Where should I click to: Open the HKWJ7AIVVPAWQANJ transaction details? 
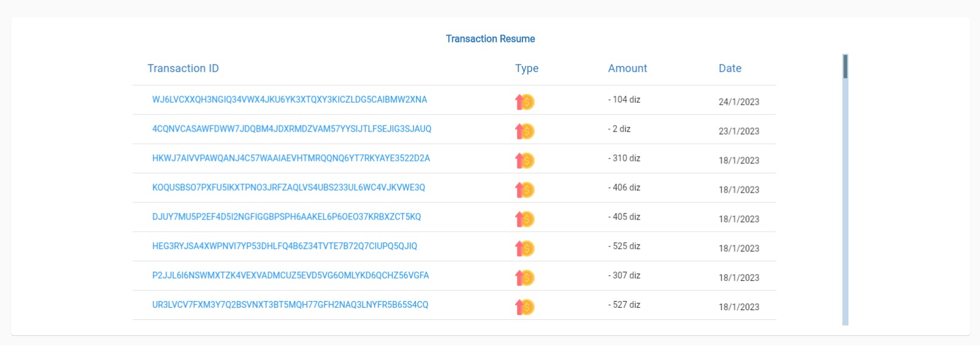pos(291,158)
